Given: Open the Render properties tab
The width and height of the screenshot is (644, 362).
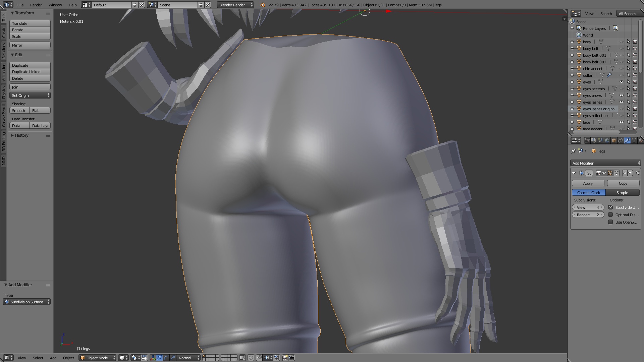Looking at the screenshot, I should coord(587,140).
